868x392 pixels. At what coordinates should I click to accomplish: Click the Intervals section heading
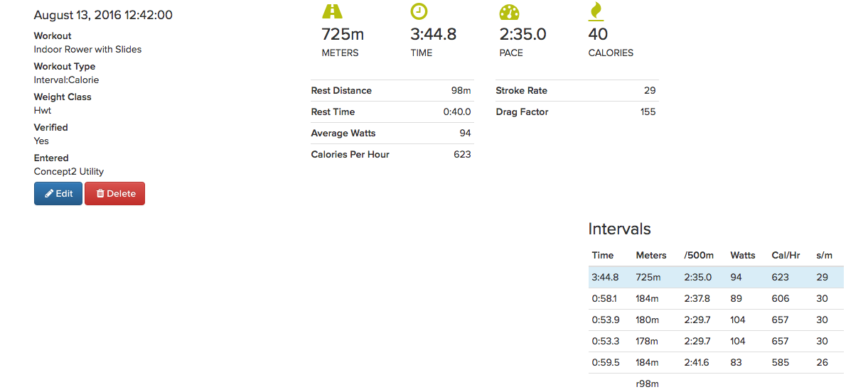(x=619, y=229)
